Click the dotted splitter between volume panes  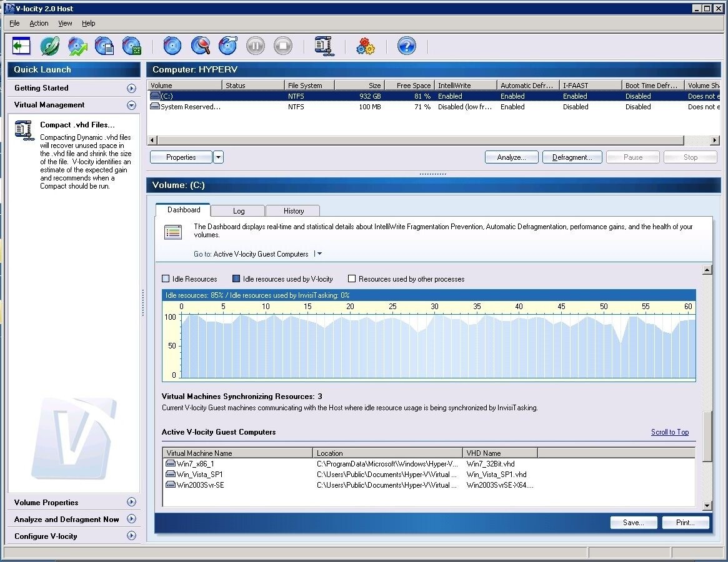[432, 174]
